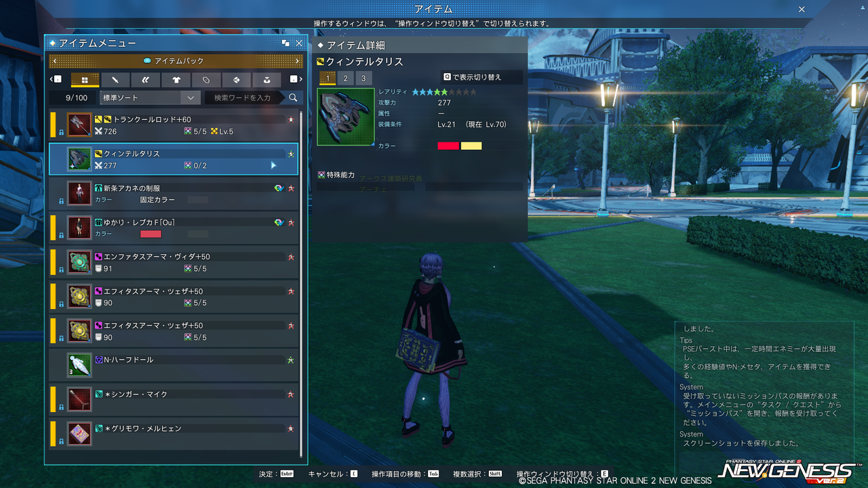Click the 複数選択 Shift key hint

(x=477, y=474)
